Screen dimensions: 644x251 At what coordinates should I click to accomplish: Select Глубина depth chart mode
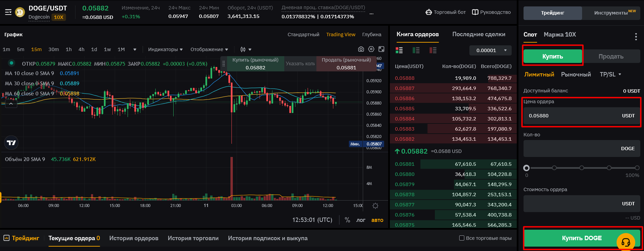click(x=372, y=35)
